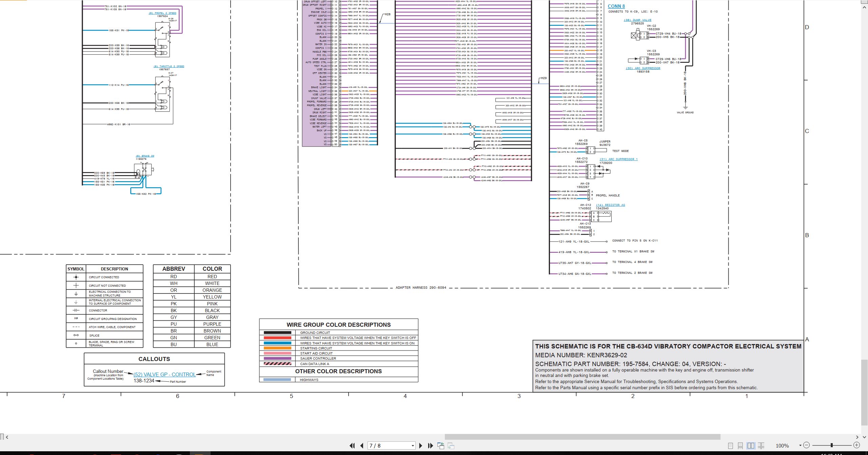Click the H28 circuit grouping label
The height and width of the screenshot is (455, 868).
tap(388, 14)
